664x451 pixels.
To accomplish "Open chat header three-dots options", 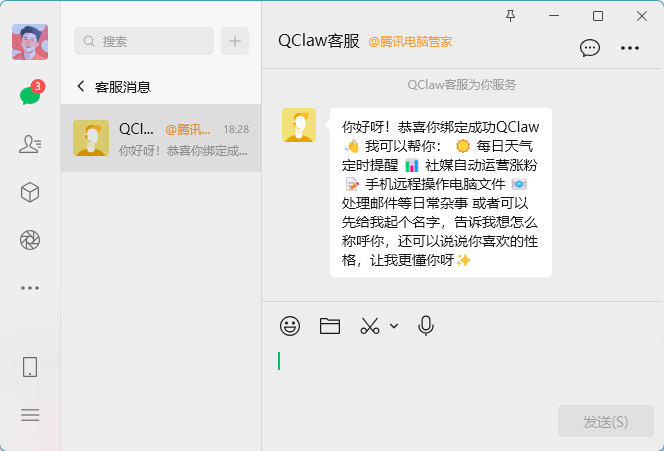I will pos(630,48).
